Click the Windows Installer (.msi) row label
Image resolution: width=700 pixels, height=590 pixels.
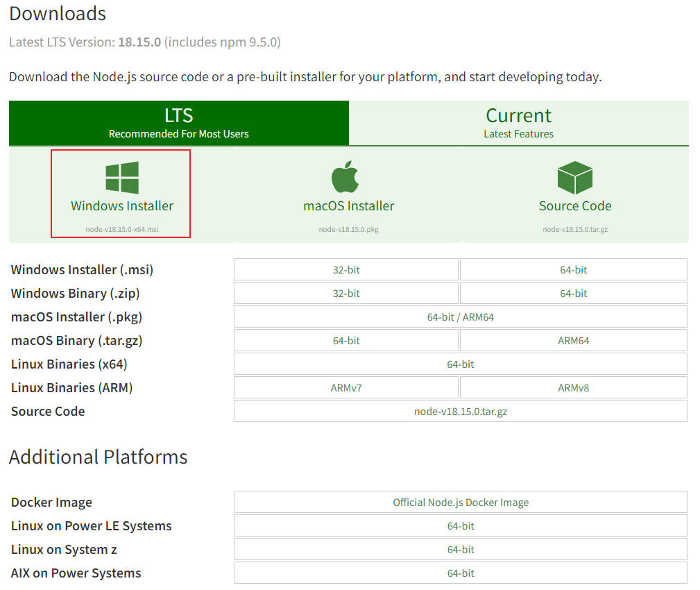(82, 270)
